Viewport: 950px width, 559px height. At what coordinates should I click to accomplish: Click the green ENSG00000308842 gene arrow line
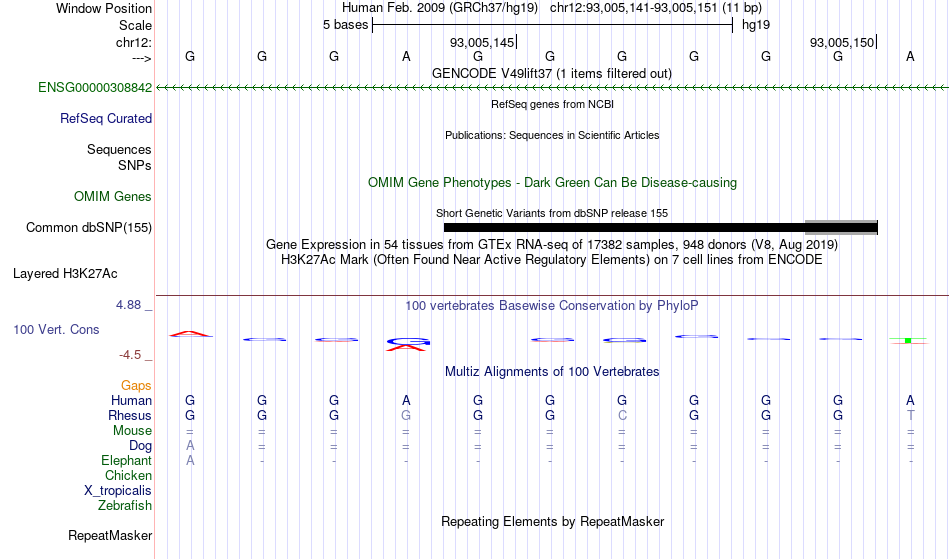(552, 88)
